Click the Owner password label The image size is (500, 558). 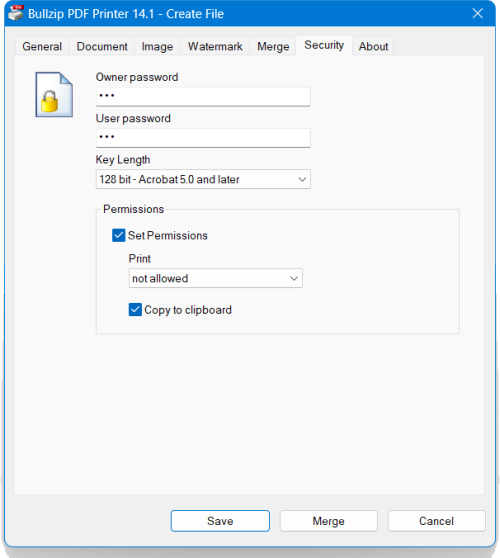pos(137,77)
